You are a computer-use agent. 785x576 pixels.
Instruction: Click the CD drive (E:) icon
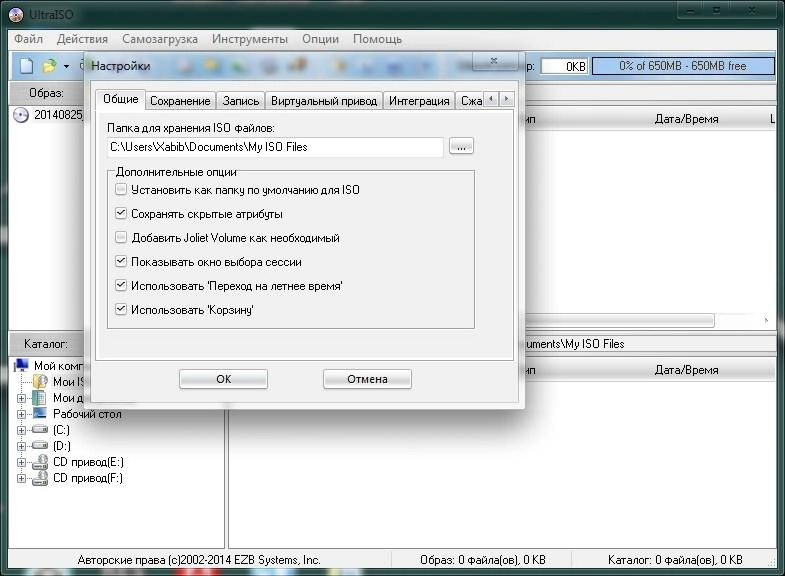40,462
